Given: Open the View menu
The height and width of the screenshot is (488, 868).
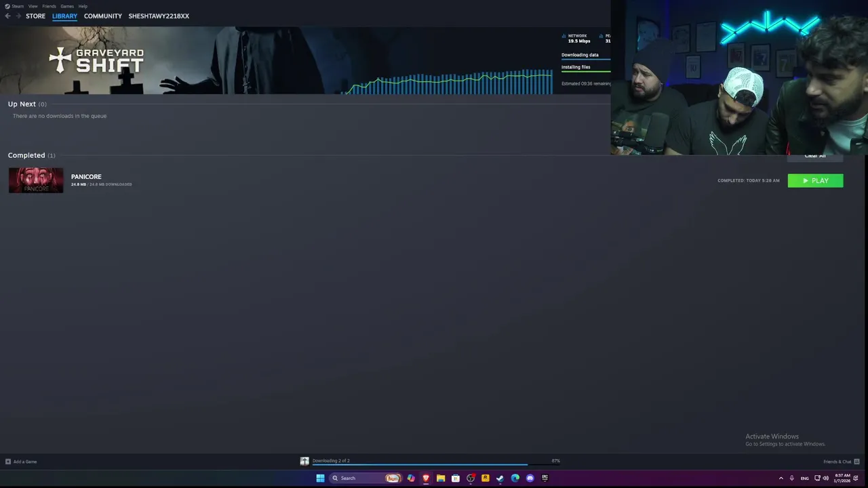Looking at the screenshot, I should (33, 6).
